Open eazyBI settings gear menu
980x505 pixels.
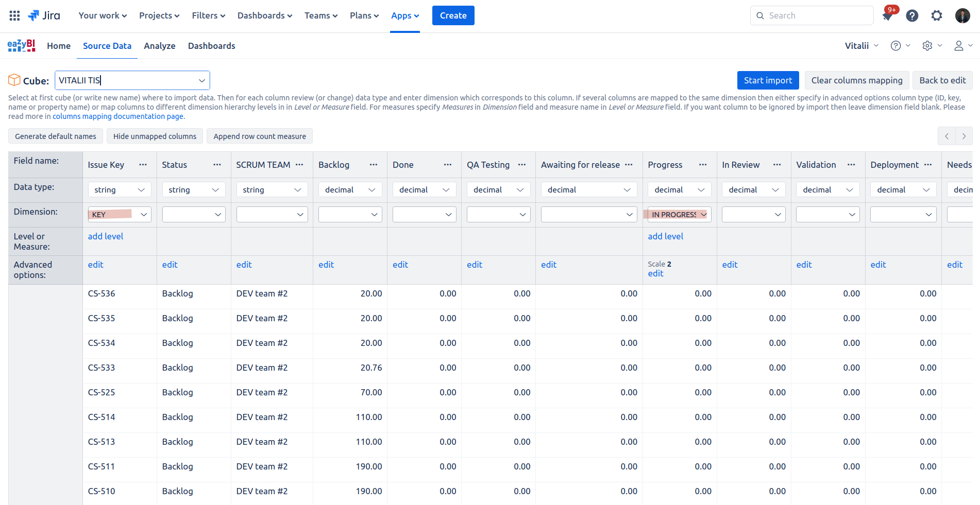[927, 46]
